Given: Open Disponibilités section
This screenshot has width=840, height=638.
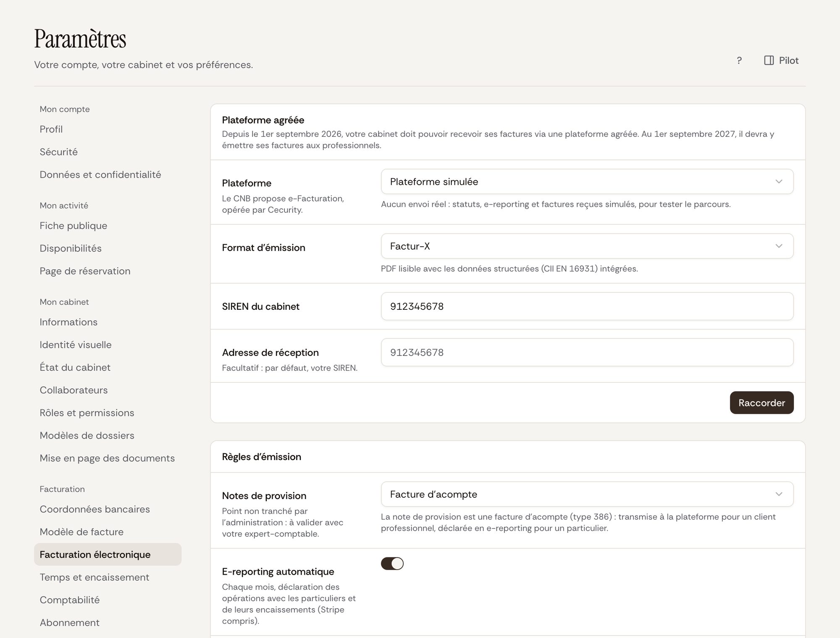Looking at the screenshot, I should (x=108, y=248).
